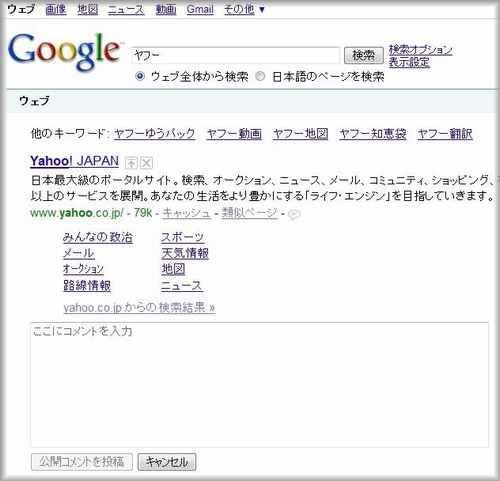Open the みんなの政治 sitelink
The height and width of the screenshot is (481, 500).
98,237
